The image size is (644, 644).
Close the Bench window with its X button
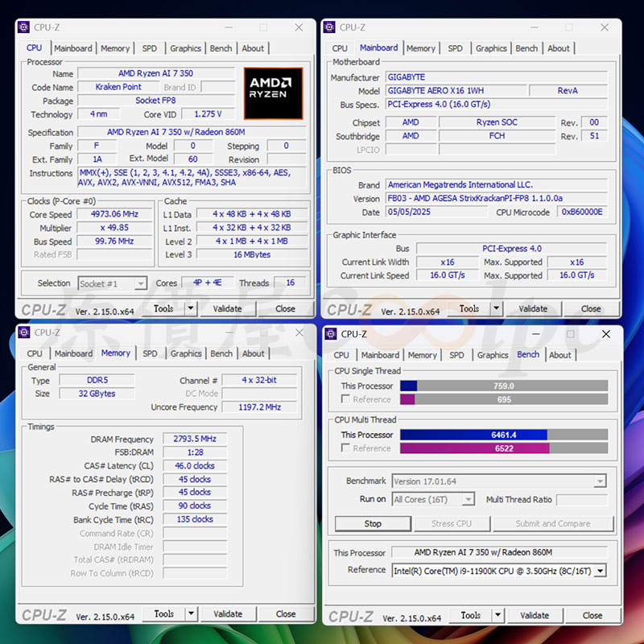point(606,334)
